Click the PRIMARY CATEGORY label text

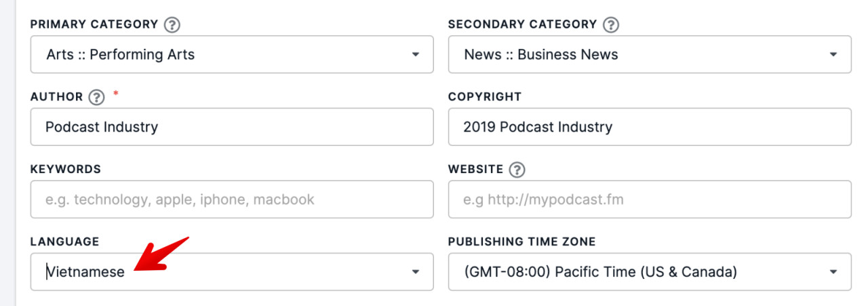94,24
